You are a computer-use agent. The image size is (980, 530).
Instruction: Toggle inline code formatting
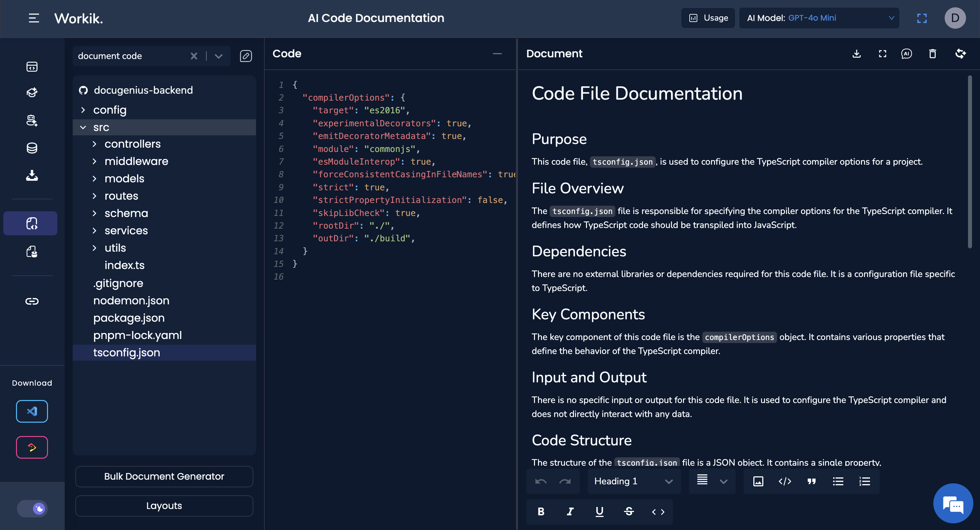[658, 512]
